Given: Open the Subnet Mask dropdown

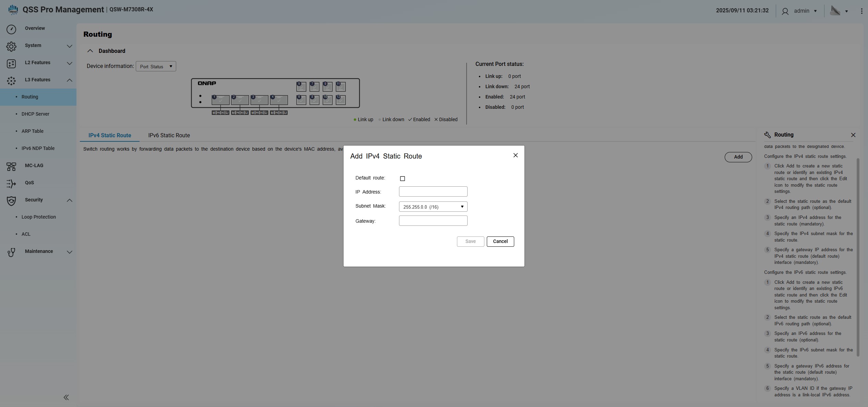Looking at the screenshot, I should 433,207.
